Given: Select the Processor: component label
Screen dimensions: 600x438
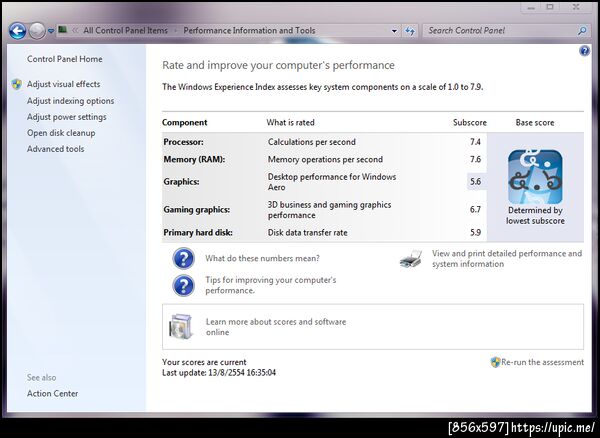Looking at the screenshot, I should [x=183, y=142].
